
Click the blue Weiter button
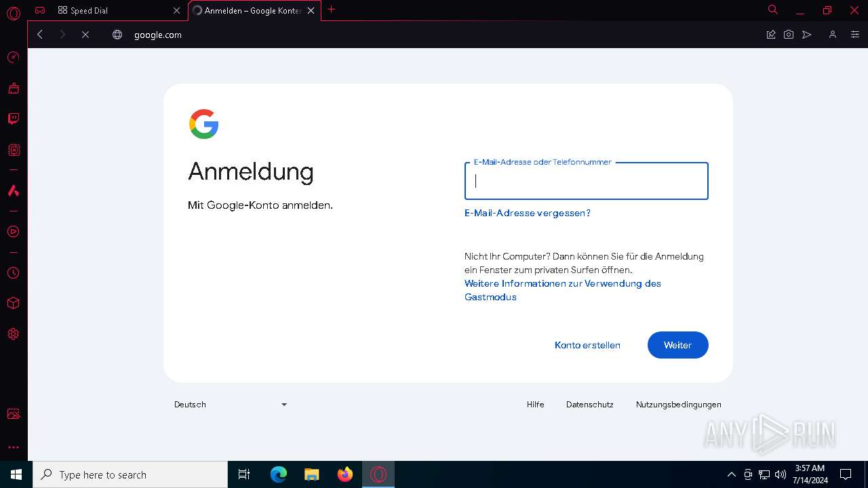click(678, 345)
